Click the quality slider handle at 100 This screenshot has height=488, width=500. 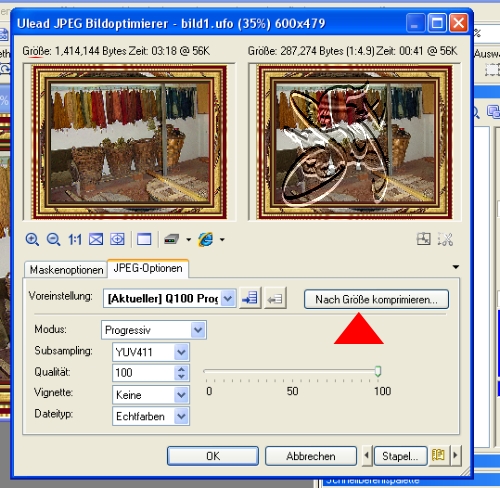coord(378,371)
